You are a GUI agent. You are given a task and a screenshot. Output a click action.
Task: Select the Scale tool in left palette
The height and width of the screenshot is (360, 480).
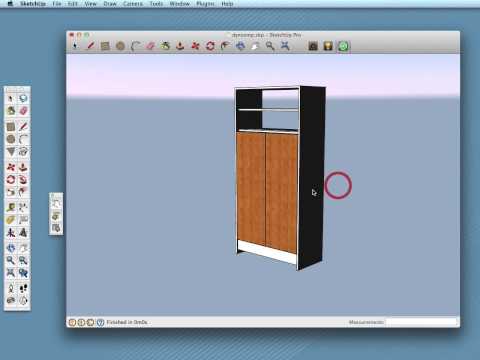(x=11, y=192)
